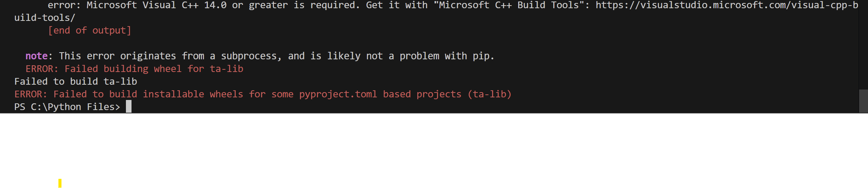The height and width of the screenshot is (188, 868).
Task: Click the word "pyproject.toml" in the error
Action: coord(338,94)
